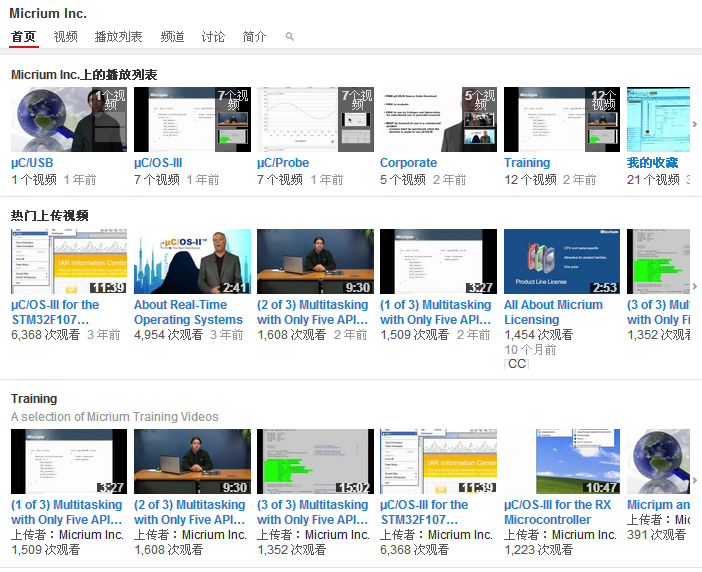Expand playlists row with right arrow
Screen dimensions: 702x572
click(695, 124)
